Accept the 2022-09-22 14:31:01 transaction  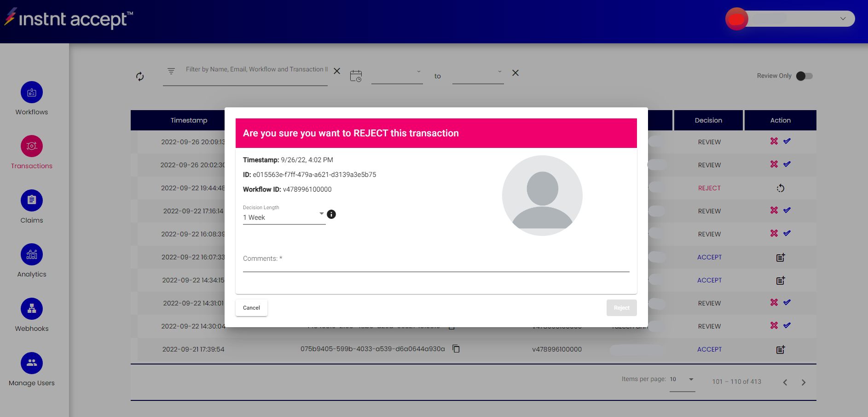[787, 302]
